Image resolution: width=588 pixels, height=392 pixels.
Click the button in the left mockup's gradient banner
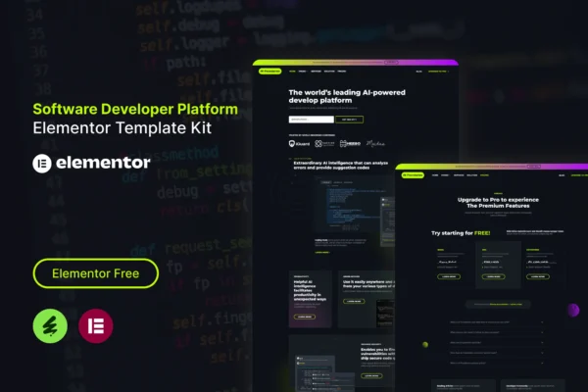click(x=391, y=63)
